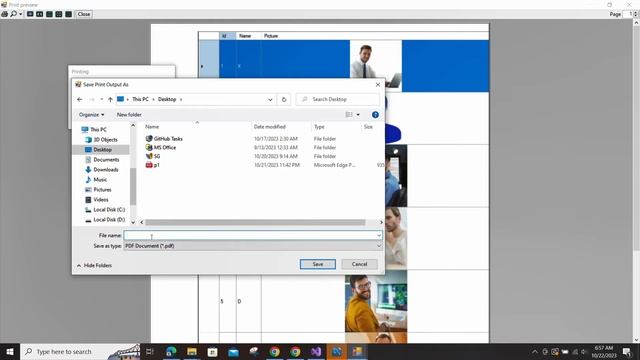The image size is (640, 360).
Task: Open the 'Save as type' PDF Document dropdown
Action: [x=253, y=246]
